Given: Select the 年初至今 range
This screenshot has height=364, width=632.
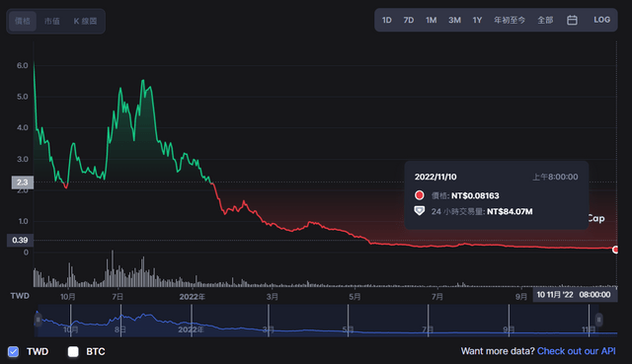Looking at the screenshot, I should (x=510, y=20).
